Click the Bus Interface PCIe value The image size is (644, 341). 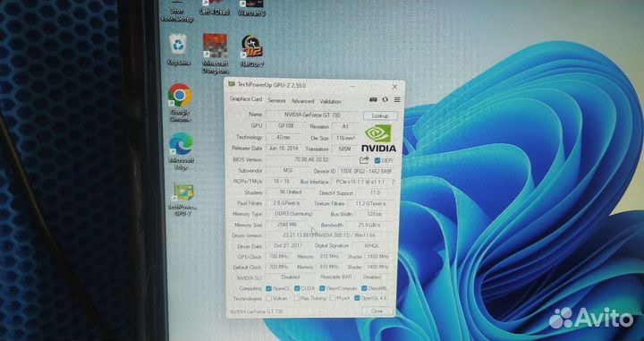360,182
